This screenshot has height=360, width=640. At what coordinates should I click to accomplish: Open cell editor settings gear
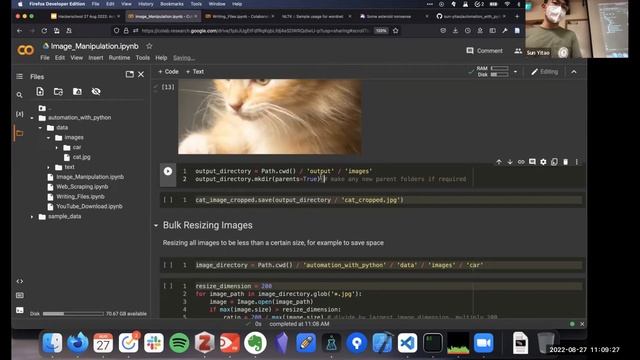point(543,162)
